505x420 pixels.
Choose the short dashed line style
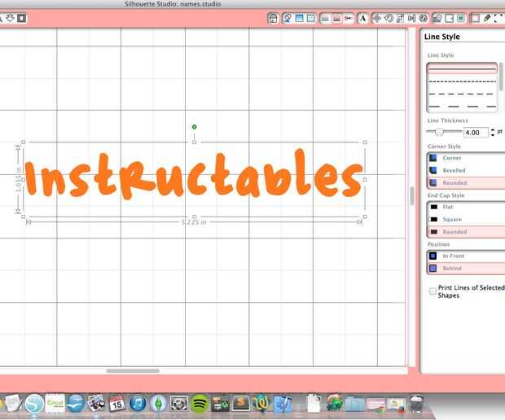point(462,94)
